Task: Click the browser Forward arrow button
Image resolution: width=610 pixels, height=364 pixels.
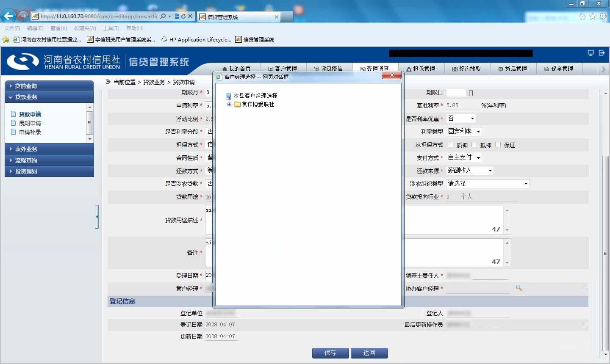Action: coord(23,16)
